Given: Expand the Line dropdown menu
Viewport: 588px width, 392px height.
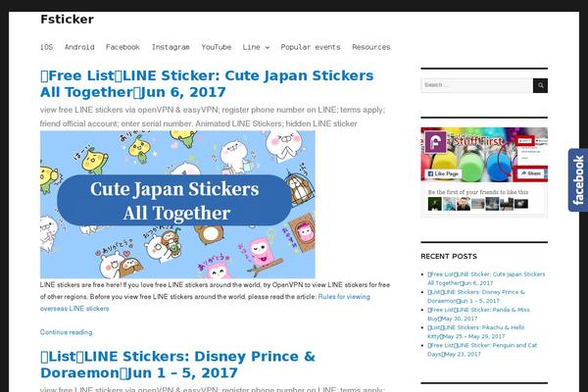Looking at the screenshot, I should pyautogui.click(x=256, y=47).
